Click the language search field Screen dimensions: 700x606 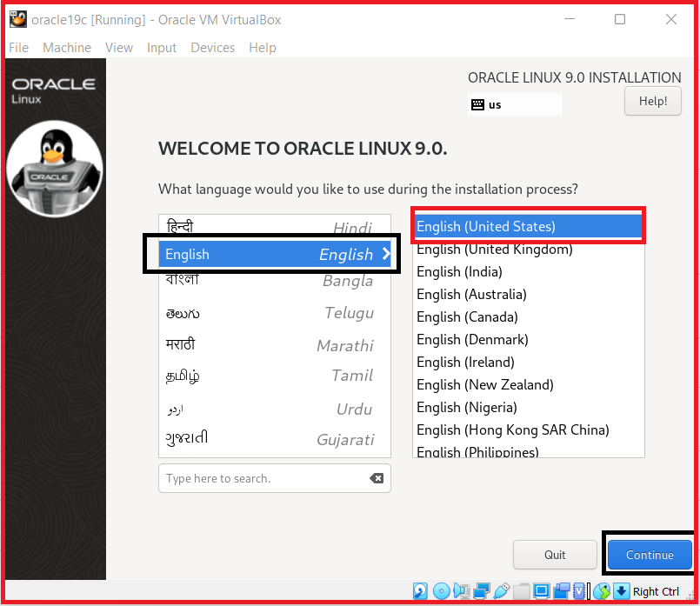point(275,478)
